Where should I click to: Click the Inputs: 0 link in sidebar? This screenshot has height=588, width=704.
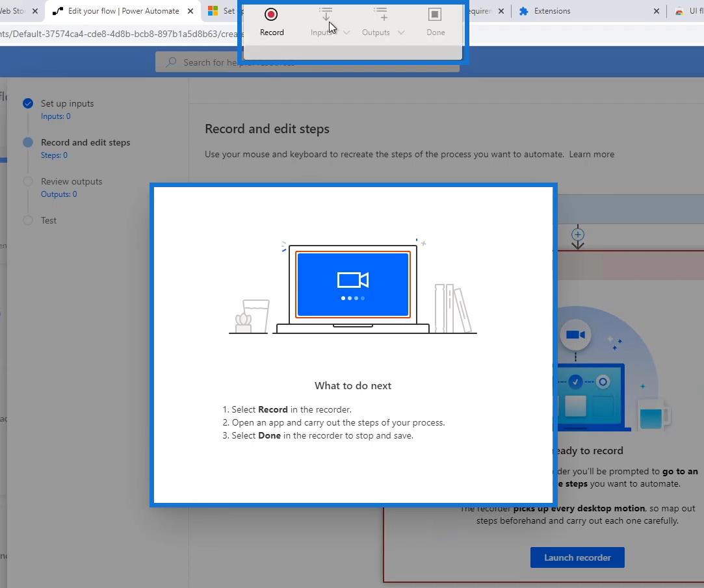click(56, 116)
